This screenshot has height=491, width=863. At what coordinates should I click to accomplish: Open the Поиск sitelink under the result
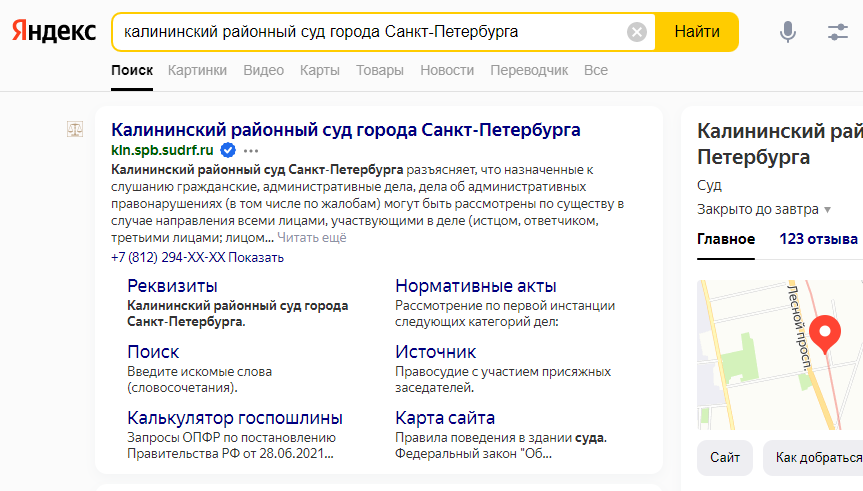tap(153, 352)
